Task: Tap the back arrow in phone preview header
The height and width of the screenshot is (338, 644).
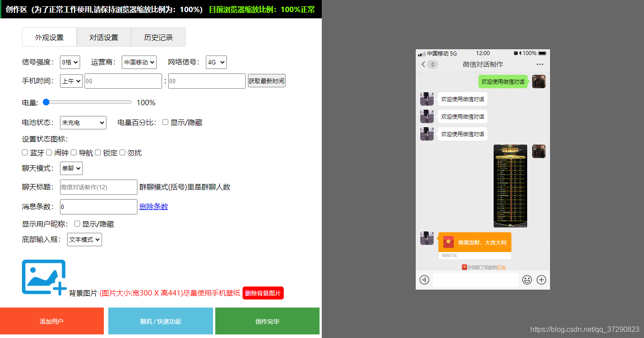Action: point(423,64)
